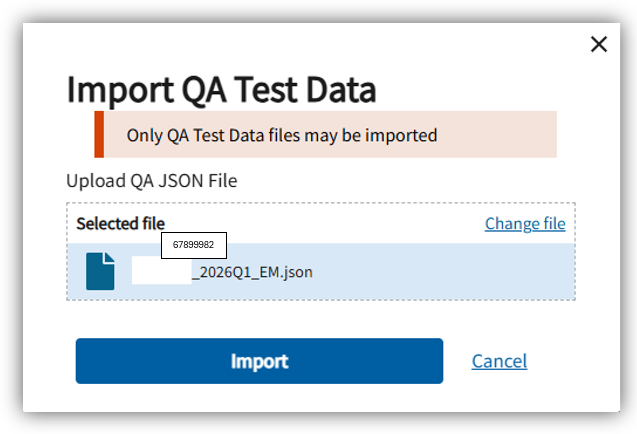Image resolution: width=637 pixels, height=434 pixels.
Task: Click the orange alert indicator bar
Action: [x=99, y=134]
